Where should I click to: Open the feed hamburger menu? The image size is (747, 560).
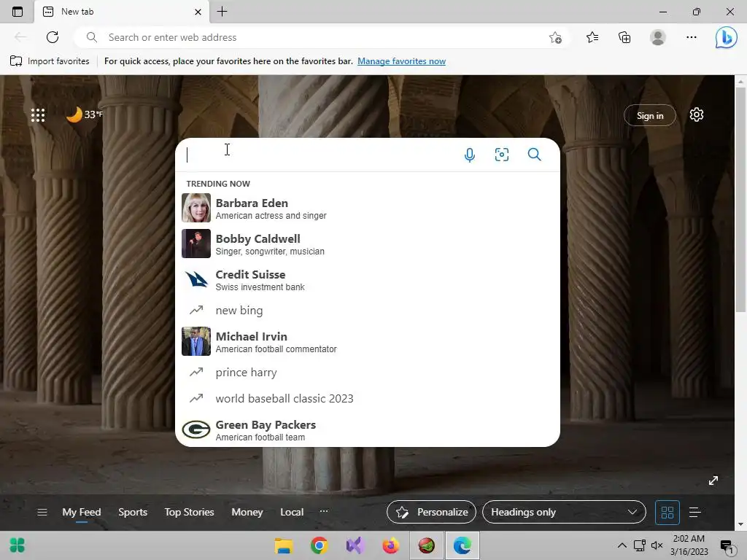pos(42,513)
